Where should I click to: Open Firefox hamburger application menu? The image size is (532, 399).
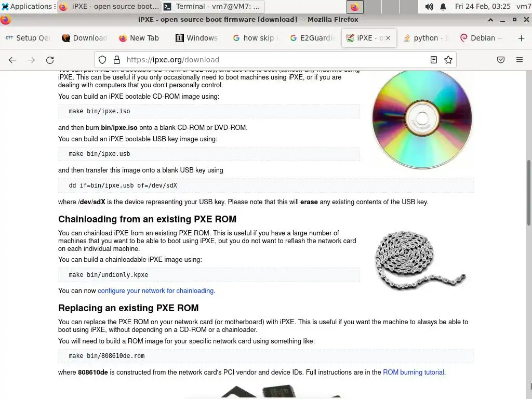(x=520, y=60)
